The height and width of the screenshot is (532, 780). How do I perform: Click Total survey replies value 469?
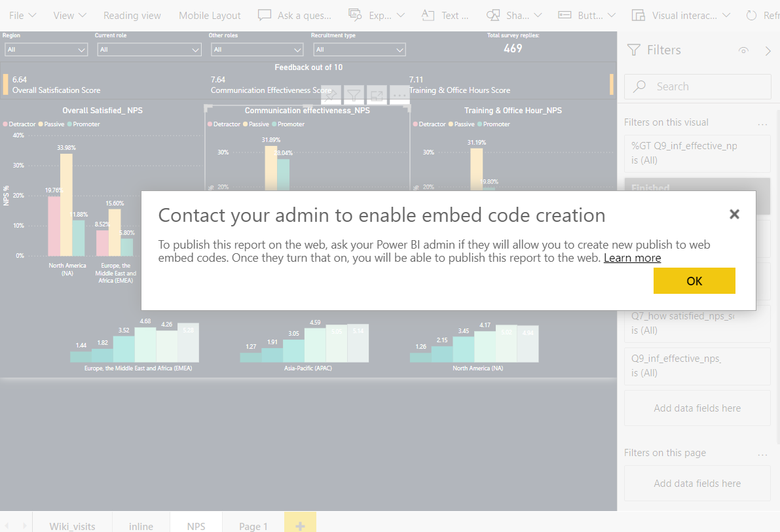[513, 48]
